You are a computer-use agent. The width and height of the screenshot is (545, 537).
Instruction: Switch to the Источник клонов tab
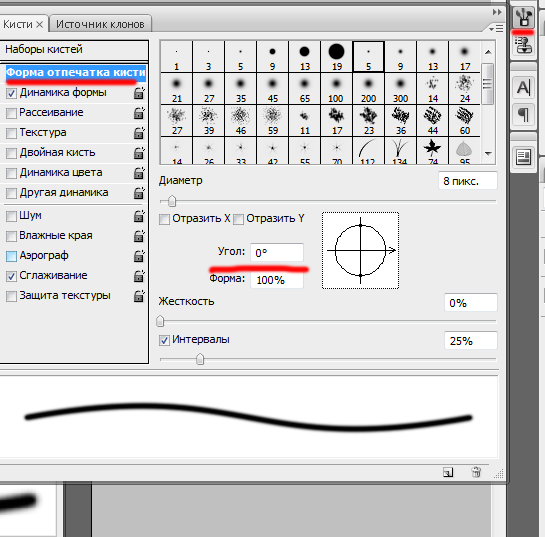tap(100, 24)
